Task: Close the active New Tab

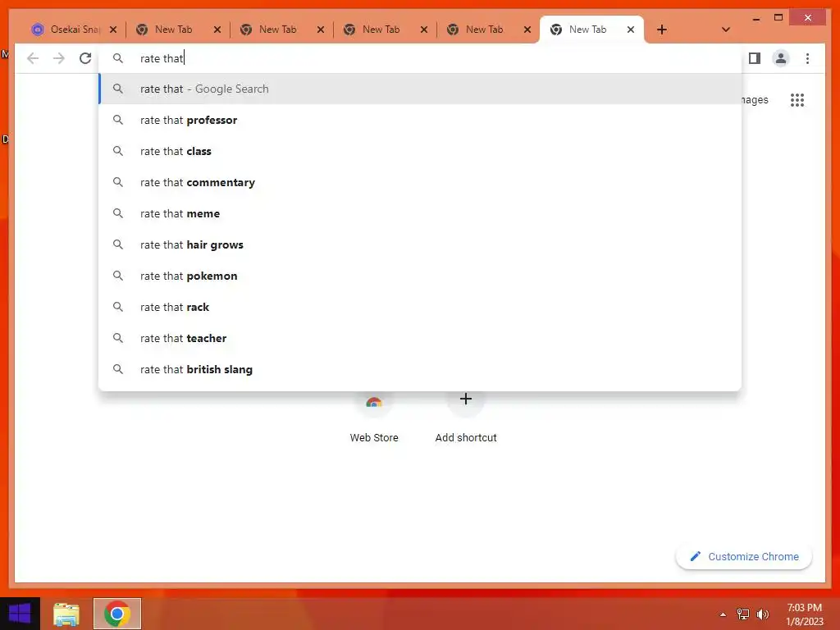Action: tap(631, 30)
